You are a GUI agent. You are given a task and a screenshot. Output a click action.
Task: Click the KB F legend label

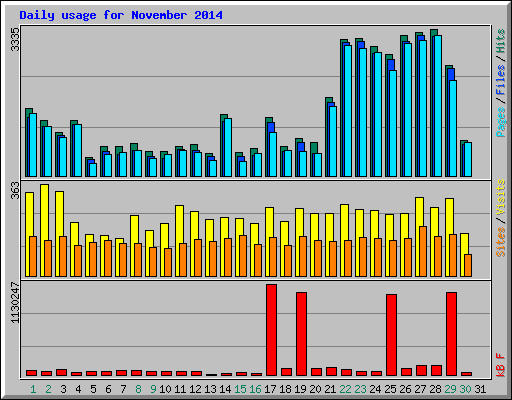(x=501, y=365)
